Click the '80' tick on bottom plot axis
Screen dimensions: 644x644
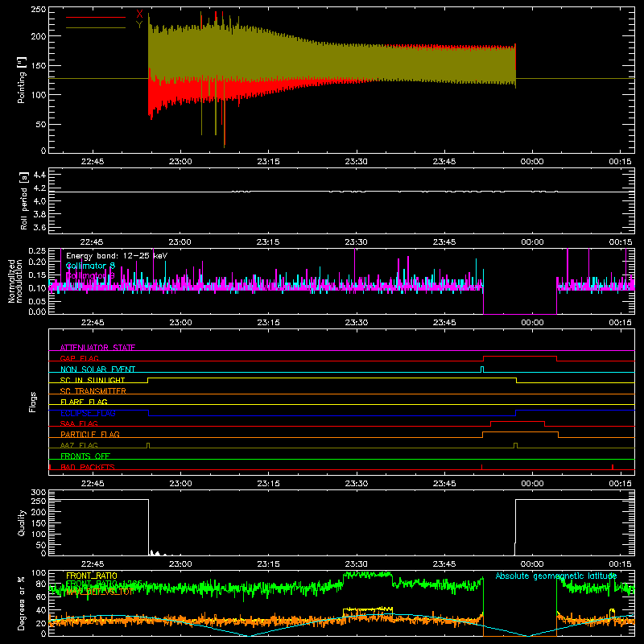41,584
